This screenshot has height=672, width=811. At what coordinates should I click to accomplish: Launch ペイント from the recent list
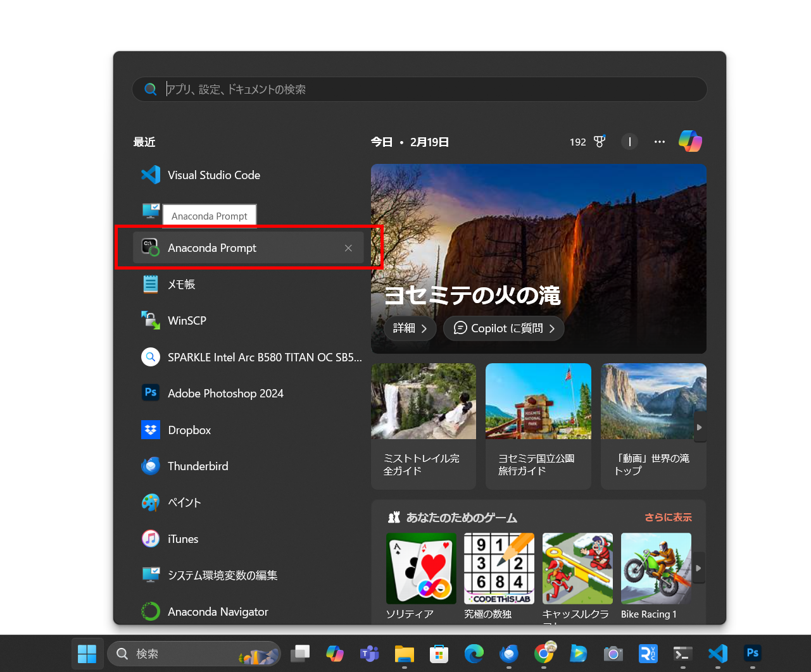coord(184,502)
